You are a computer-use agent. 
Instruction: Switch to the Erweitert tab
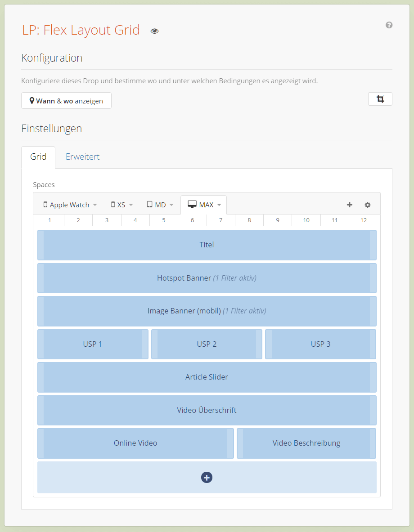pos(82,157)
